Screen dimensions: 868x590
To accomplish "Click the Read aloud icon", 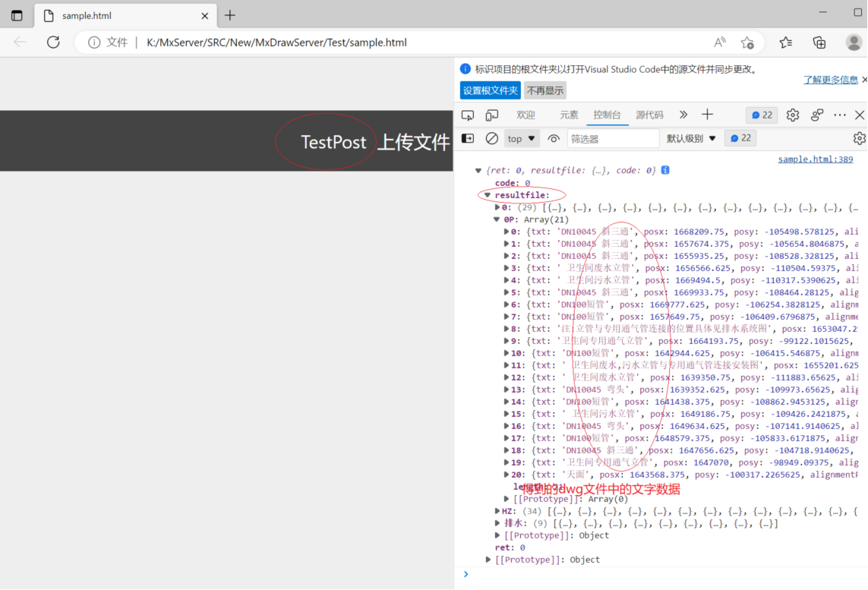I will [720, 43].
